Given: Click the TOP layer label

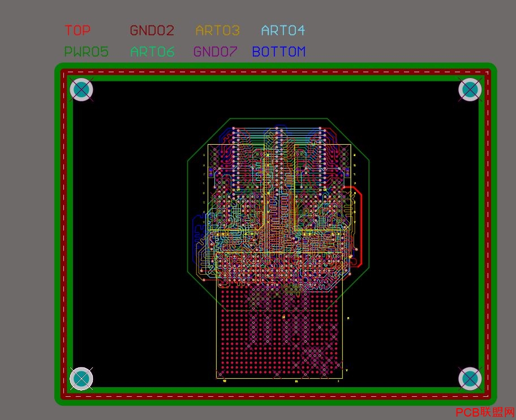Looking at the screenshot, I should pyautogui.click(x=78, y=31).
